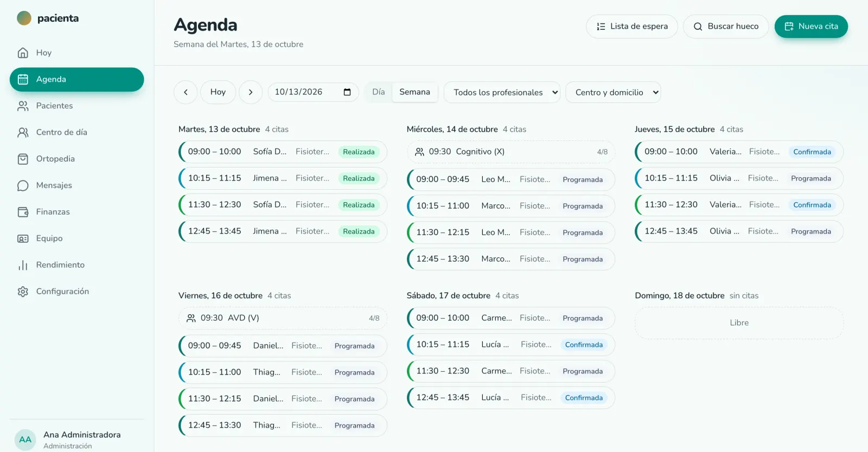The height and width of the screenshot is (452, 868).
Task: Open the Centro y domicilio dropdown
Action: [x=614, y=92]
